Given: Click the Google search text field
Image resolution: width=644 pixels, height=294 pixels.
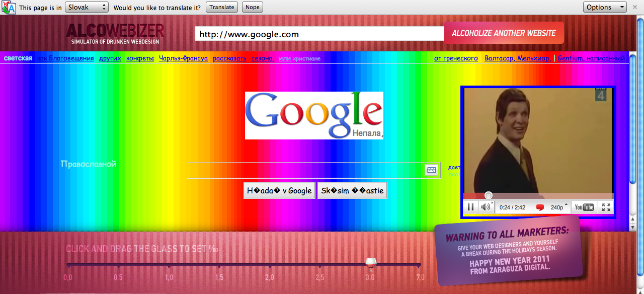Looking at the screenshot, I should 305,170.
